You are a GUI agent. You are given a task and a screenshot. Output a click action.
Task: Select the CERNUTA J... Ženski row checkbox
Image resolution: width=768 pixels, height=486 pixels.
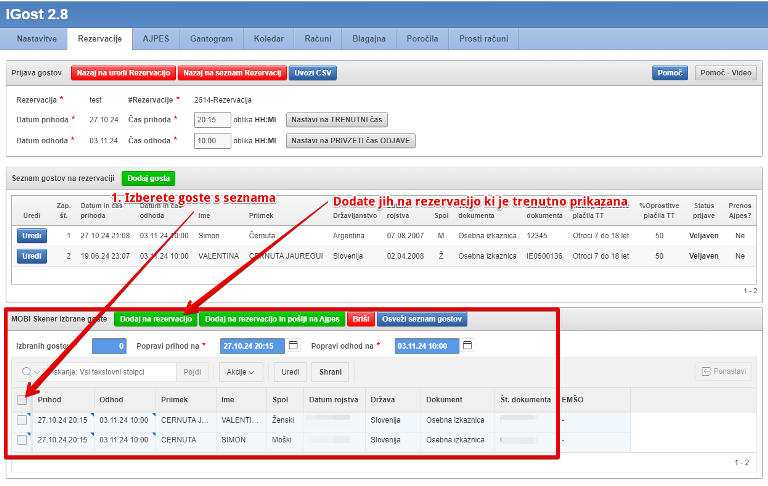click(x=22, y=420)
